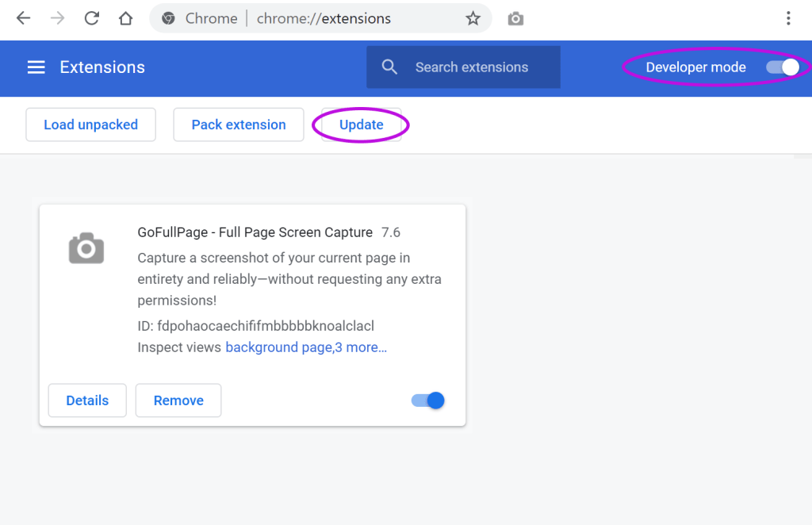Click the Load unpacked button
812x525 pixels.
pos(90,125)
